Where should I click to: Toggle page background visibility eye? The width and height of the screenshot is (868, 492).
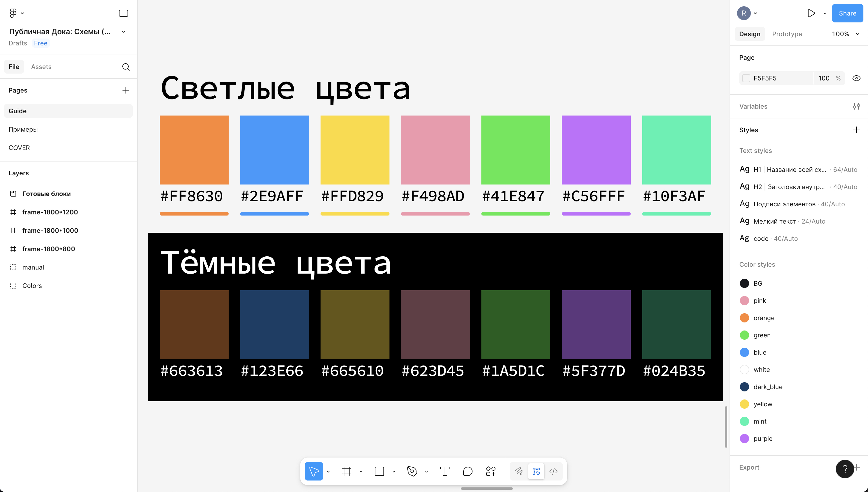856,78
